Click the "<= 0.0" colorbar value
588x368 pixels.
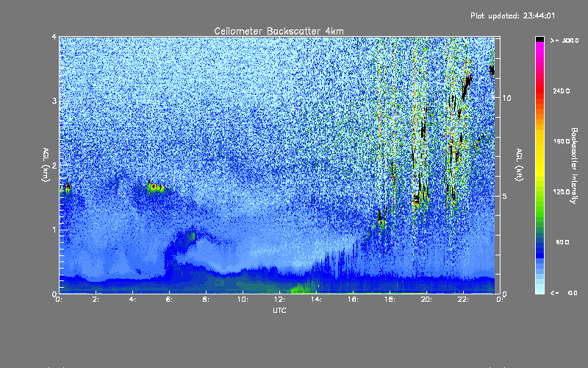[x=564, y=292]
